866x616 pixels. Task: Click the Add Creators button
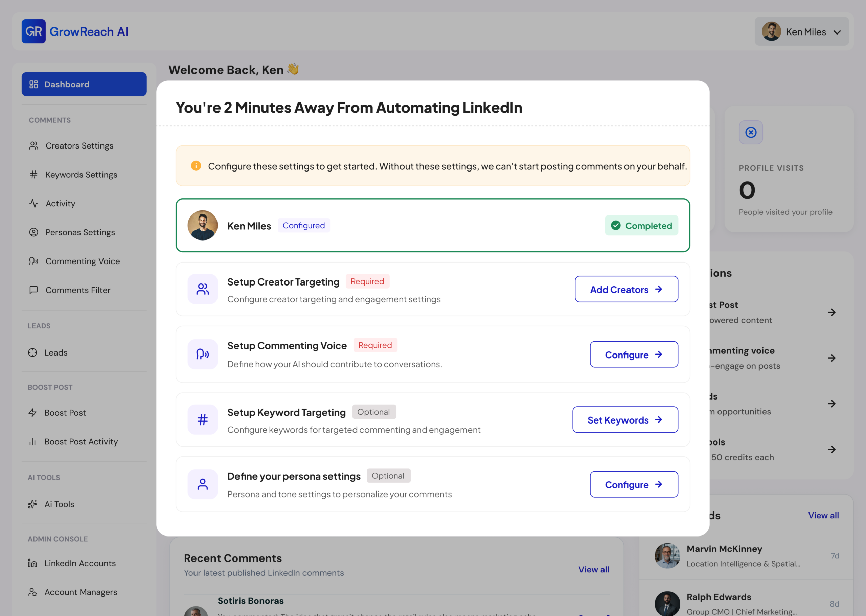pos(626,289)
